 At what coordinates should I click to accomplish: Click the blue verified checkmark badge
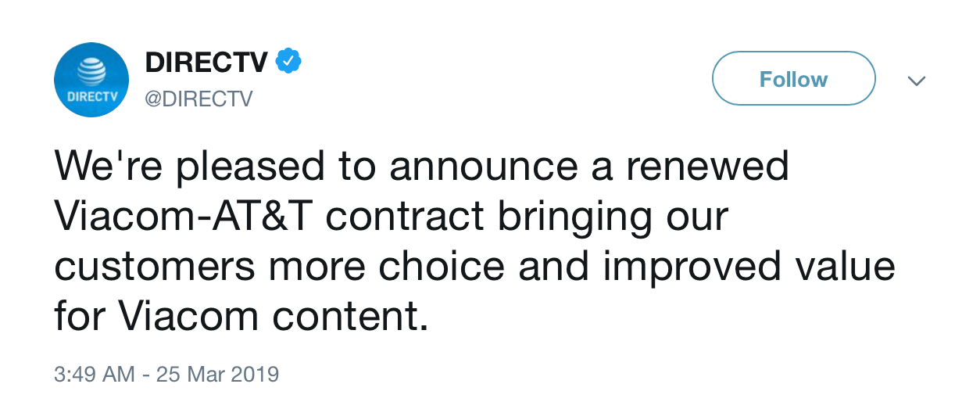click(x=288, y=61)
